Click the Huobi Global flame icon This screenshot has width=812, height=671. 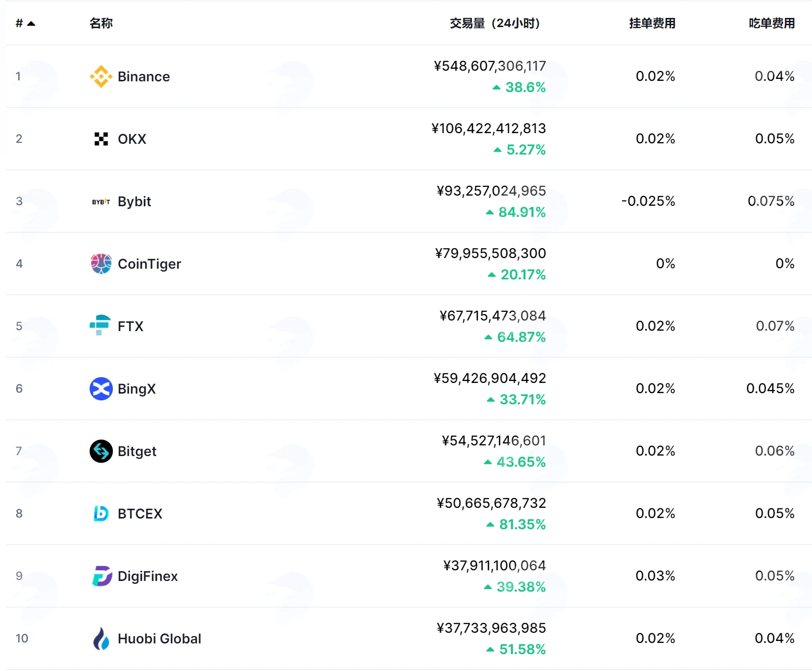(101, 639)
